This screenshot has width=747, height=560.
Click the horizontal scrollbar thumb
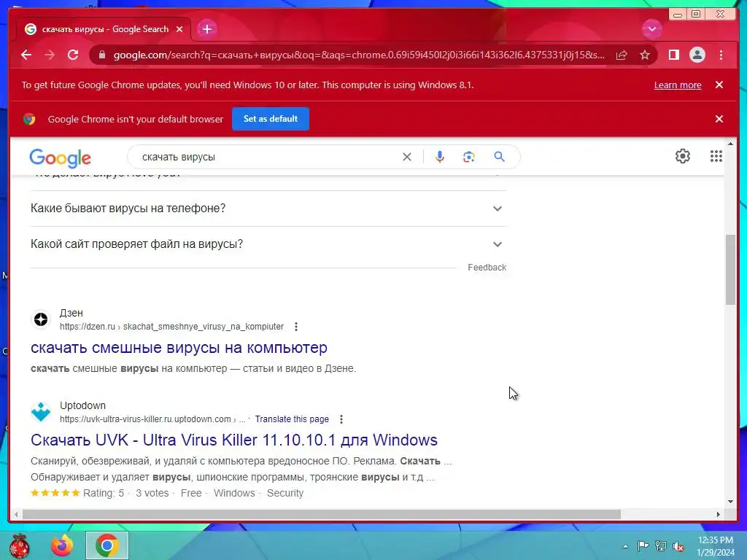322,514
